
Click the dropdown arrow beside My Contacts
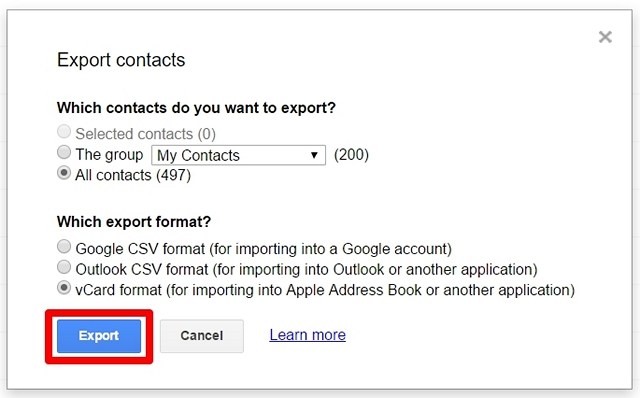[314, 155]
